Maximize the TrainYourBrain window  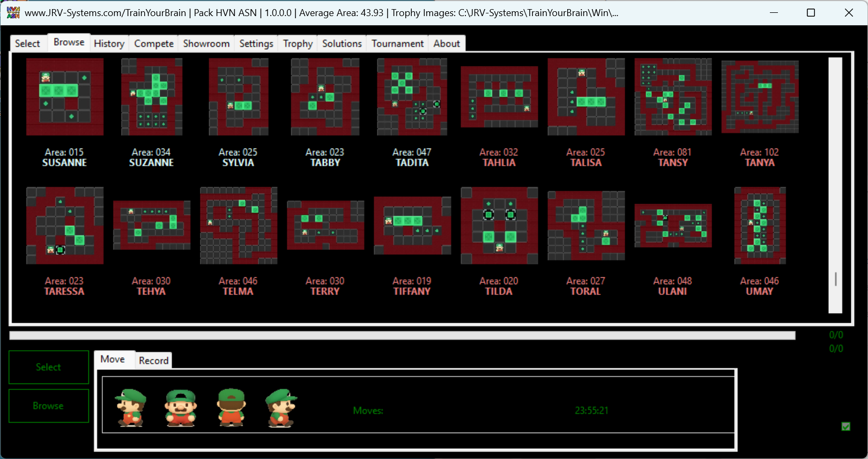[x=811, y=13]
